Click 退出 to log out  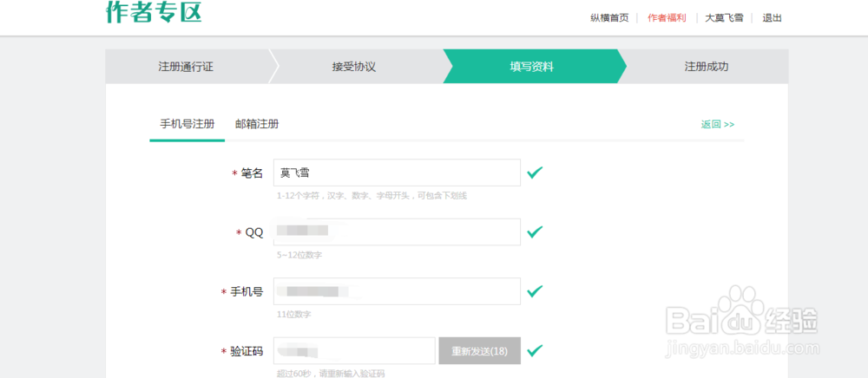coord(773,17)
